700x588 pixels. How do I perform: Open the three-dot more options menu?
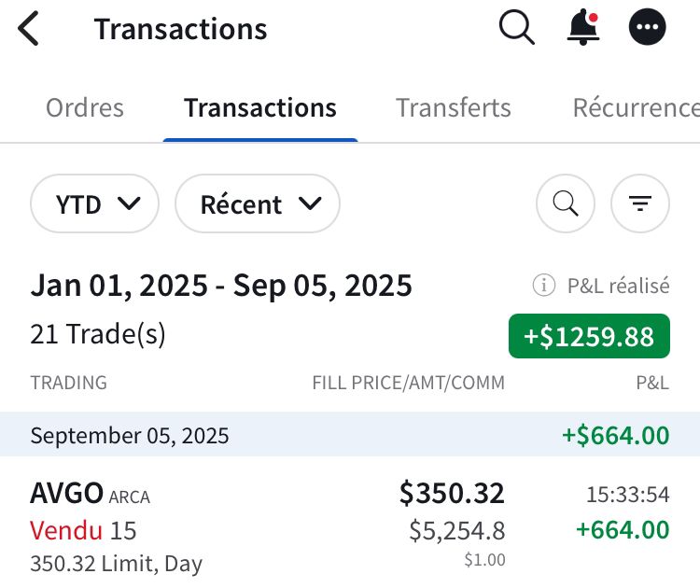648,28
